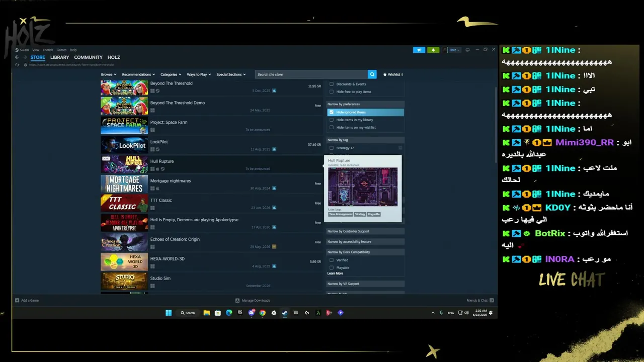Open the TTT Classic result
The width and height of the screenshot is (644, 362).
point(211,204)
